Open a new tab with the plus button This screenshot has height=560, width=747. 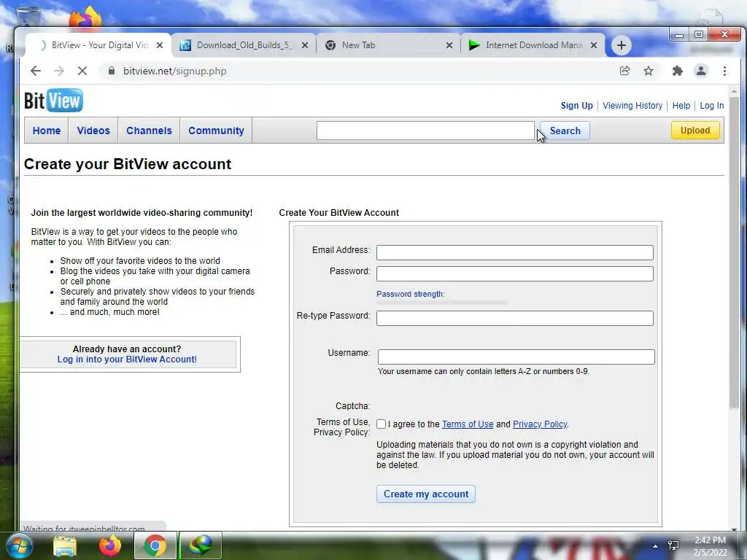(622, 45)
